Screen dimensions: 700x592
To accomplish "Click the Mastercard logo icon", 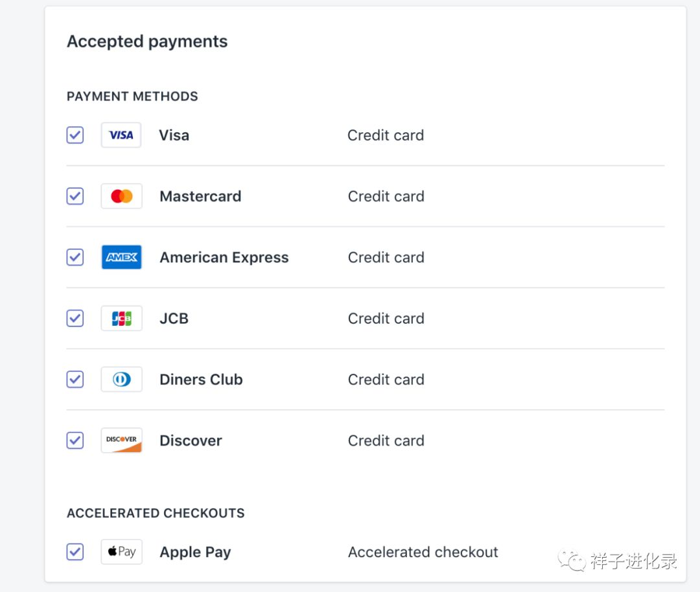I will pyautogui.click(x=121, y=196).
